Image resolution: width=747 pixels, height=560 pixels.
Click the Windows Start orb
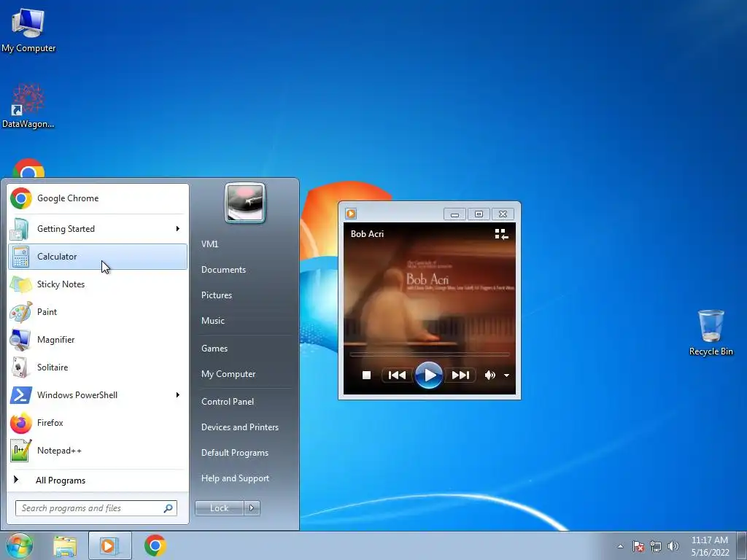pos(20,545)
